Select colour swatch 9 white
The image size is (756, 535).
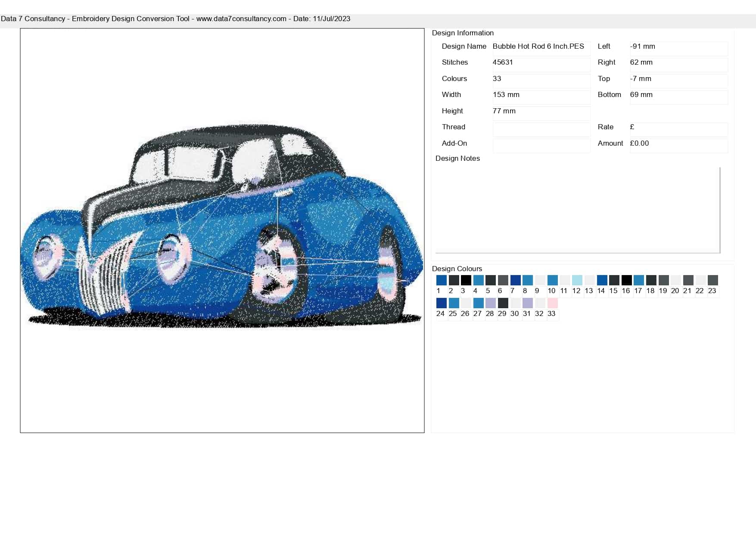point(540,280)
